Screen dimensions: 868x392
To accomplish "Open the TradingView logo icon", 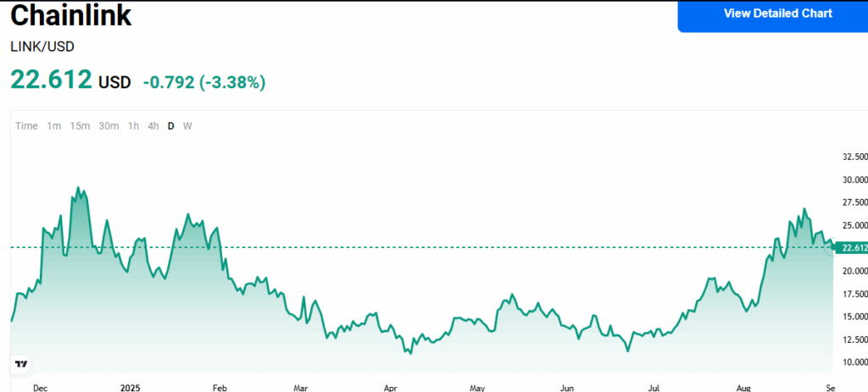I will [21, 364].
